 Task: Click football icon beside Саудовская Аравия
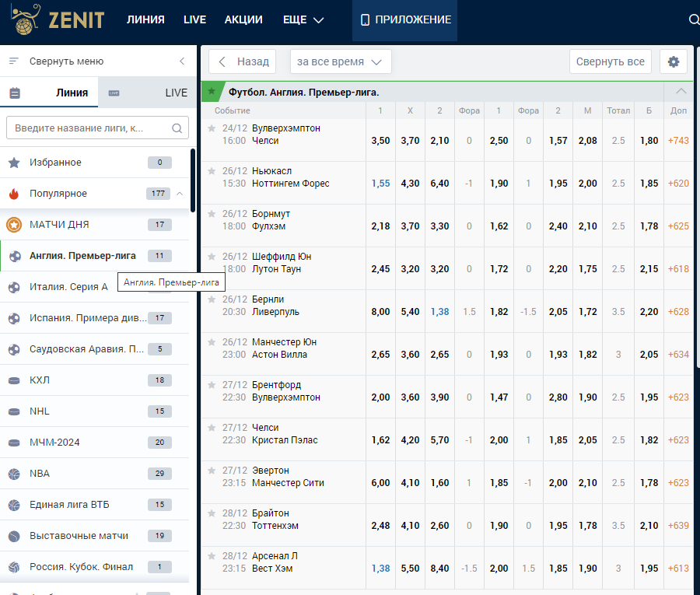(14, 349)
